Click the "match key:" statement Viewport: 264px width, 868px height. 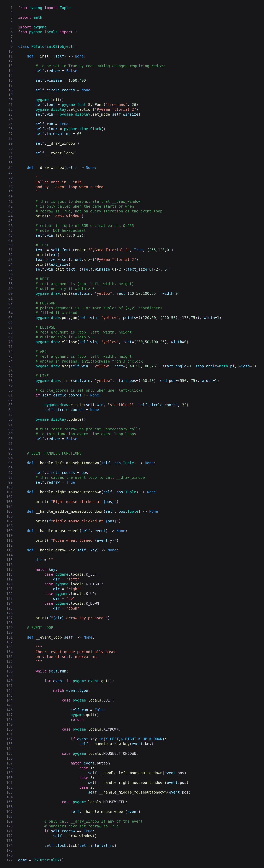pos(46,569)
